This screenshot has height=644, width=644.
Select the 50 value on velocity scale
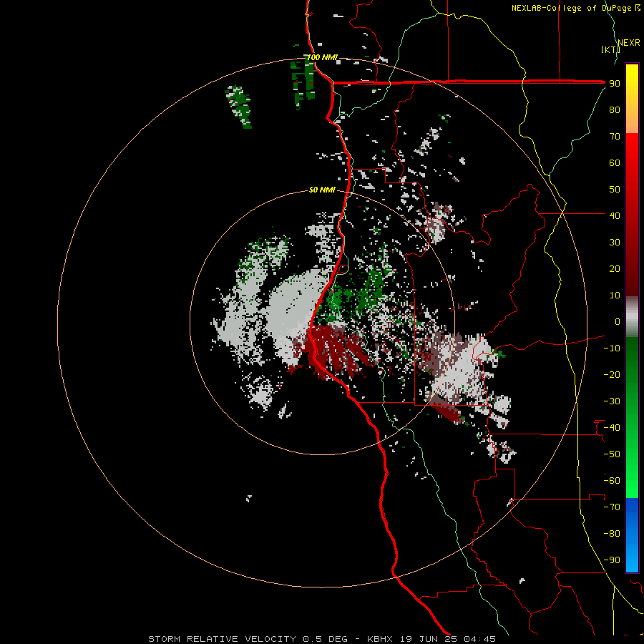tap(615, 190)
